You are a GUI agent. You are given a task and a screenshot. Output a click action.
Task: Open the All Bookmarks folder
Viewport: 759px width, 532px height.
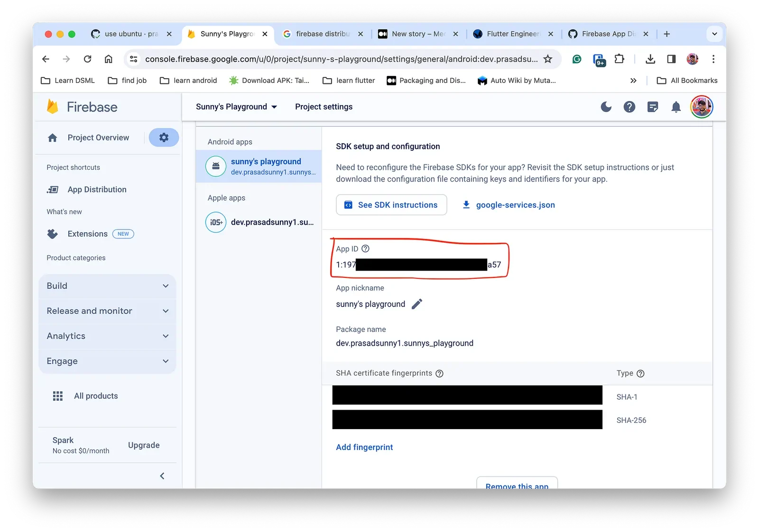point(687,81)
